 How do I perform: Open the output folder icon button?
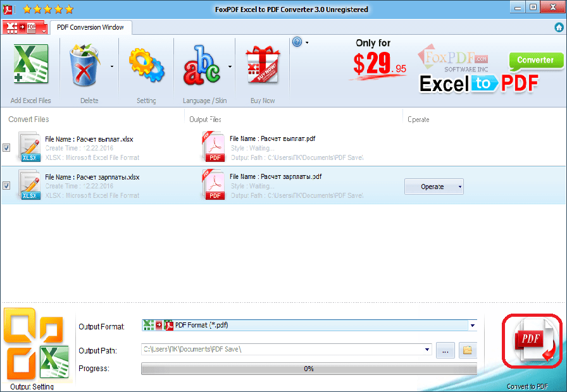[468, 350]
